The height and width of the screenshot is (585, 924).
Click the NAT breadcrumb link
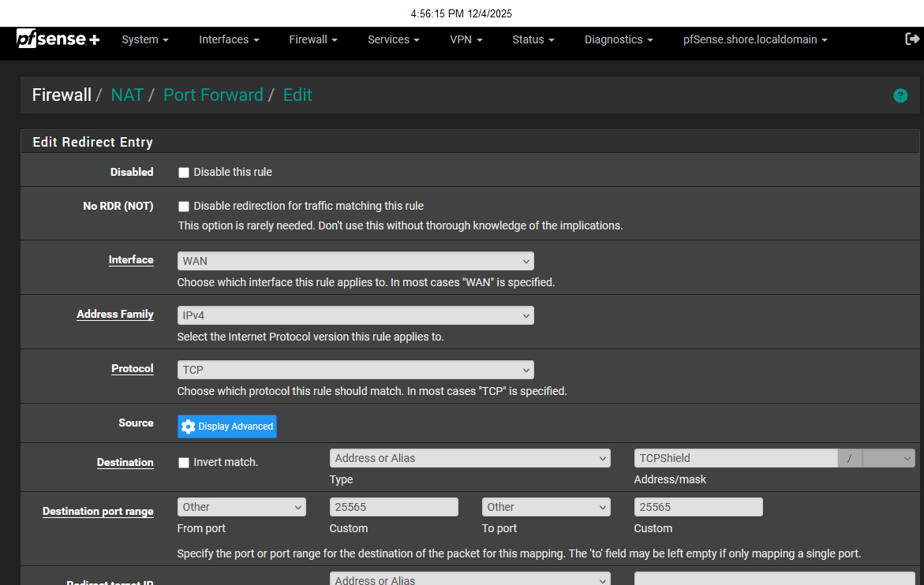pyautogui.click(x=127, y=95)
